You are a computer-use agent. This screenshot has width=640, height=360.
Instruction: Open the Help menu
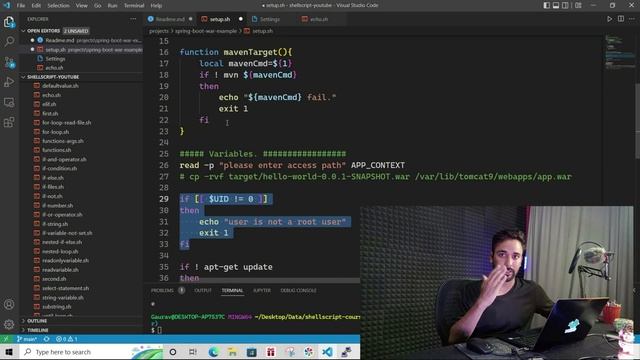(156, 5)
